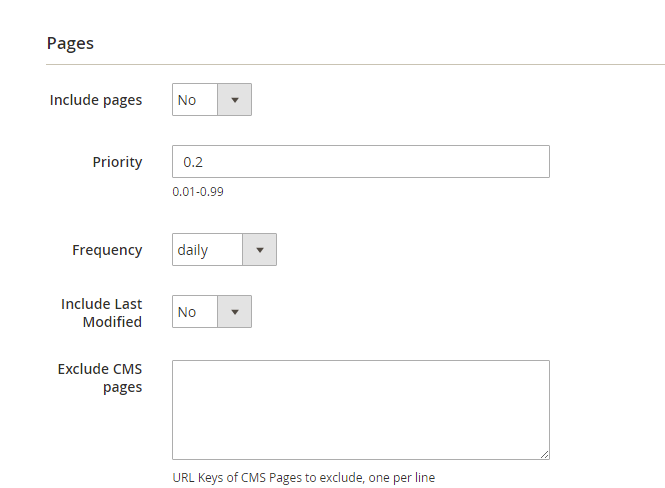
Task: Click the "0.01-0.99" hint text
Action: point(198,191)
